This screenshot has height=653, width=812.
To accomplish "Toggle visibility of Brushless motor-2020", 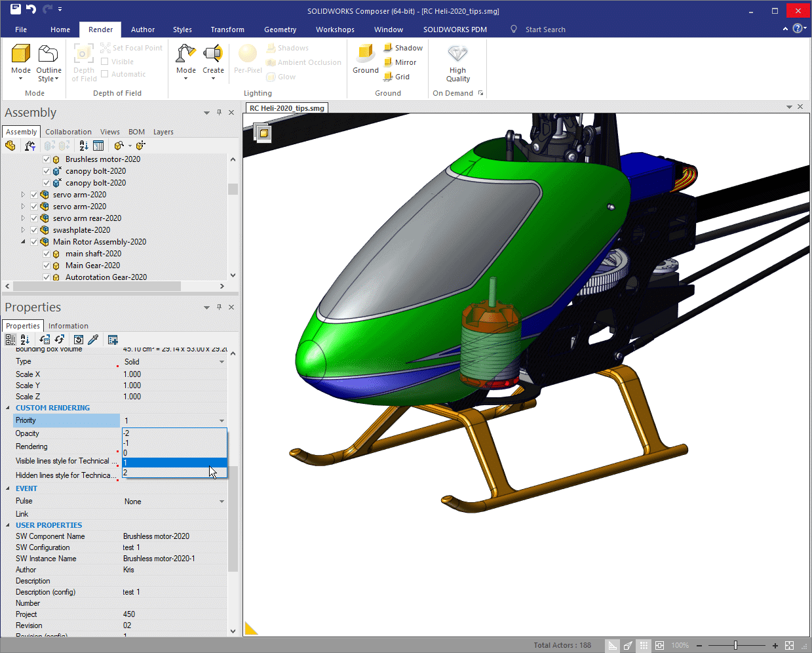I will click(x=47, y=159).
